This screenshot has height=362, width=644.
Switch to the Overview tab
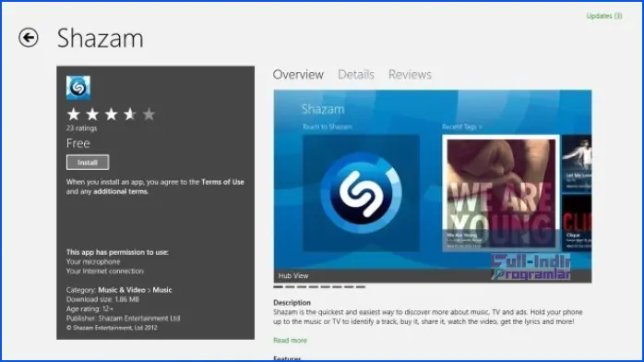coord(298,75)
